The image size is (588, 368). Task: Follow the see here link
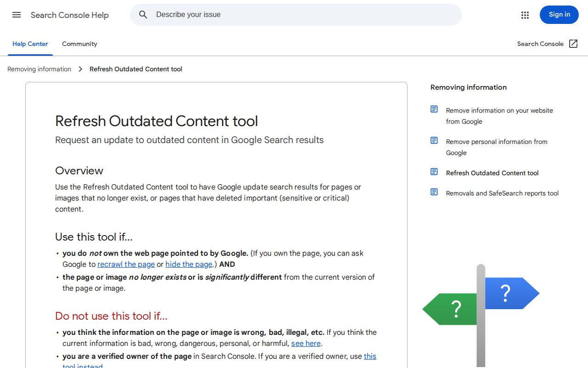pos(306,344)
